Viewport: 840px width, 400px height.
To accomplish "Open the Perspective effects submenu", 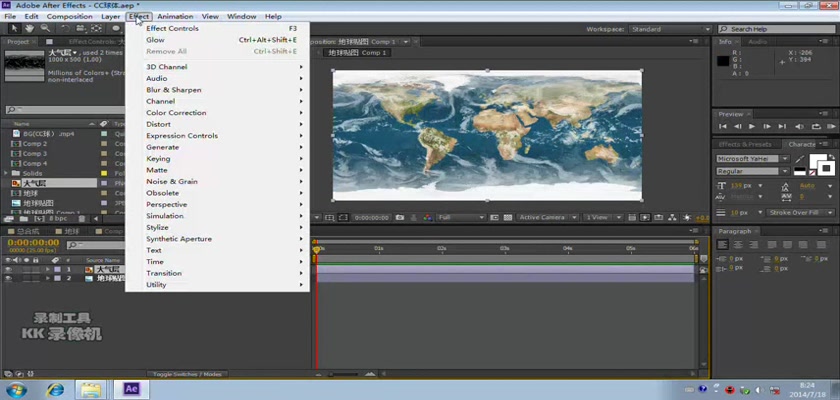I will tap(217, 205).
